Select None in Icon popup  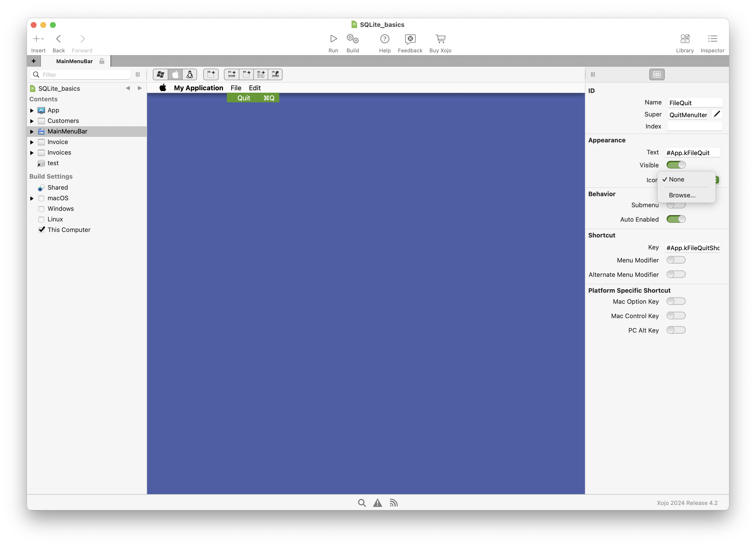(686, 179)
